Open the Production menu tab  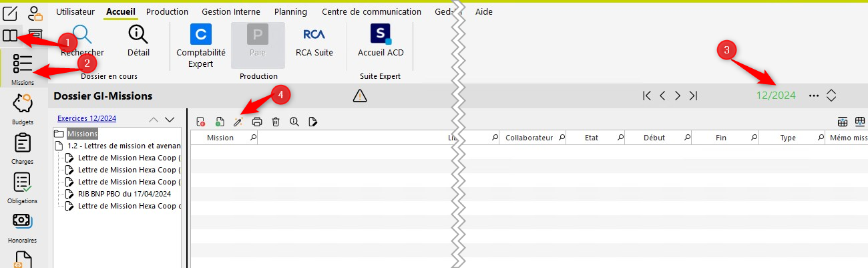(167, 11)
